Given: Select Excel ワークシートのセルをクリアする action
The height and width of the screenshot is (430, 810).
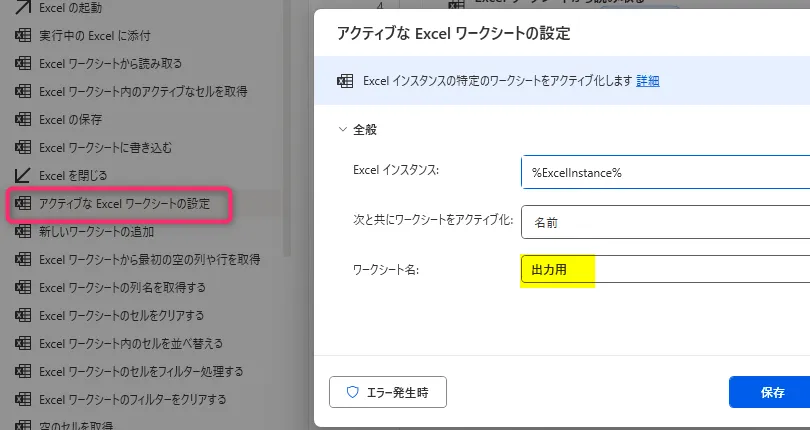Looking at the screenshot, I should [x=121, y=315].
